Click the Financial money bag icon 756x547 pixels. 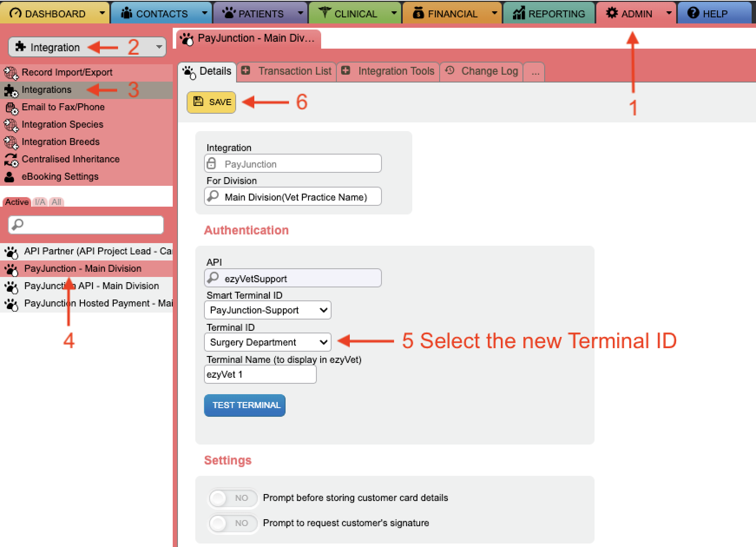pyautogui.click(x=418, y=13)
